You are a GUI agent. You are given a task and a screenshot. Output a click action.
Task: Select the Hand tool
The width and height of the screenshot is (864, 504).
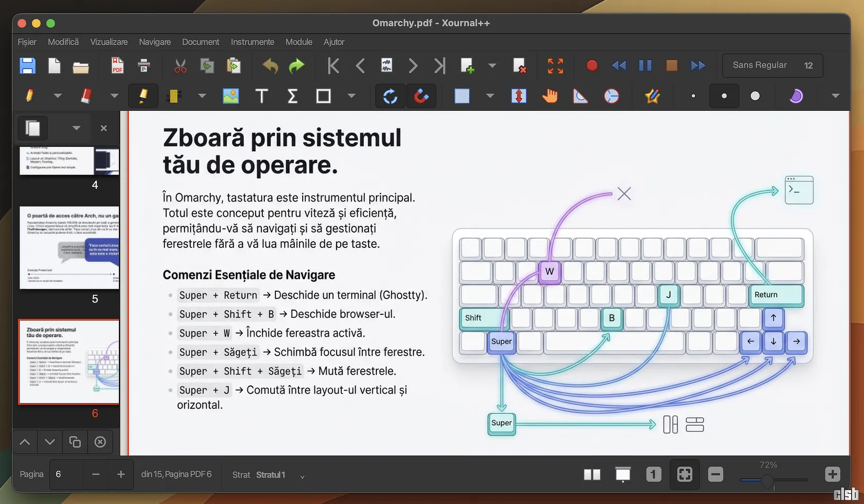pyautogui.click(x=550, y=96)
